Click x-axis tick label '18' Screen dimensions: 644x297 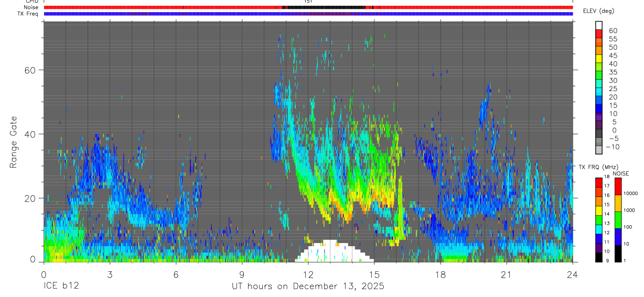[441, 274]
